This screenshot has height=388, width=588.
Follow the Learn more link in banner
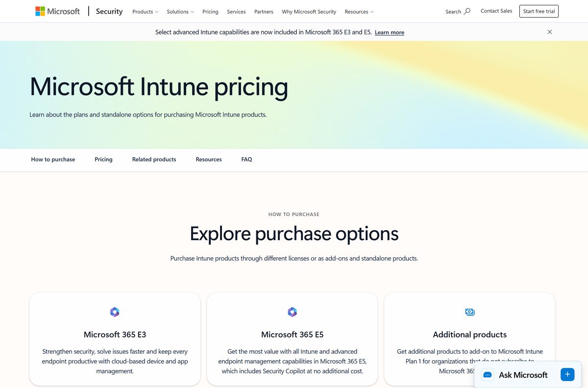pyautogui.click(x=390, y=32)
